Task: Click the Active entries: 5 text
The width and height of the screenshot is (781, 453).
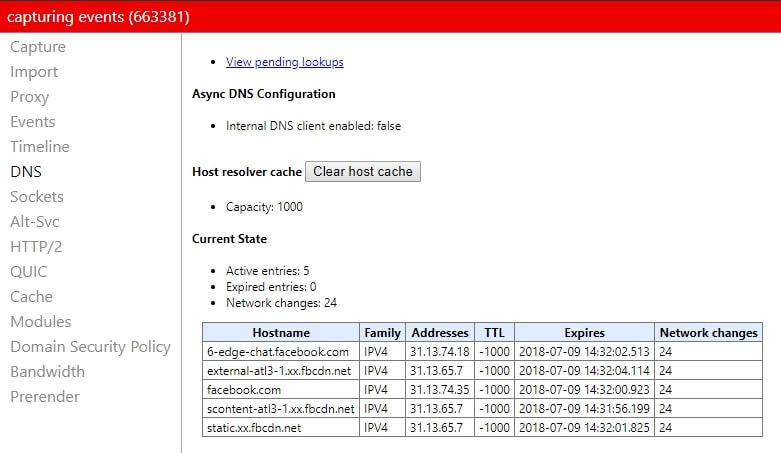Action: [267, 271]
